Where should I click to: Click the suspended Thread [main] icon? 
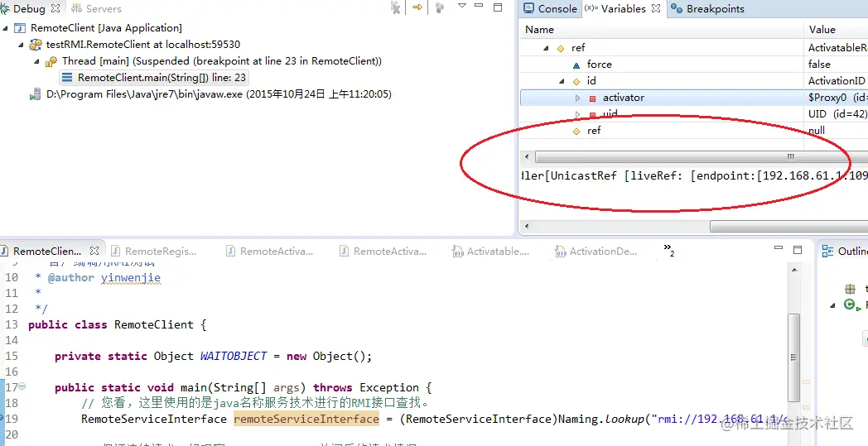coord(51,61)
